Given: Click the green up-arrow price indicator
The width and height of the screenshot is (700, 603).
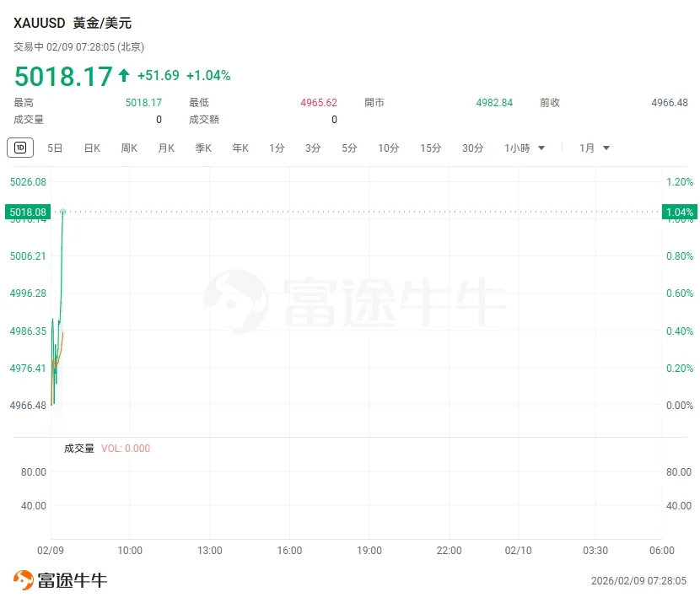Looking at the screenshot, I should (x=124, y=75).
